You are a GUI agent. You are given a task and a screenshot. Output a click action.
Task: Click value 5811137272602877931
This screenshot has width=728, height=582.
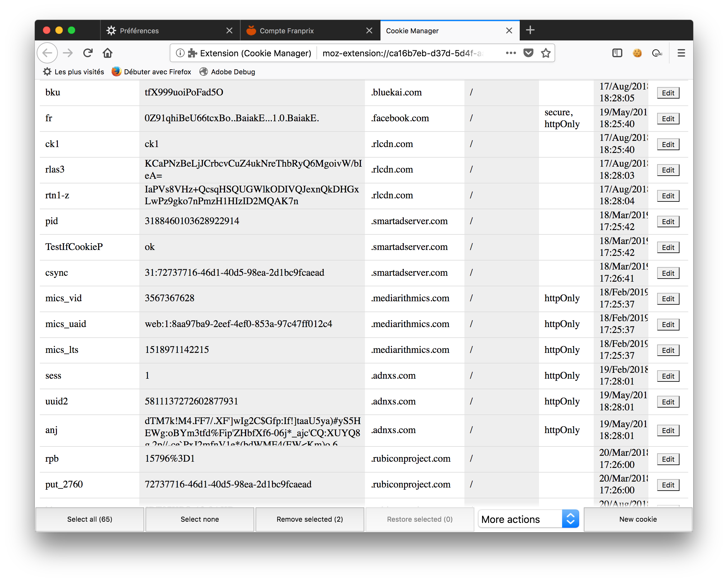191,401
